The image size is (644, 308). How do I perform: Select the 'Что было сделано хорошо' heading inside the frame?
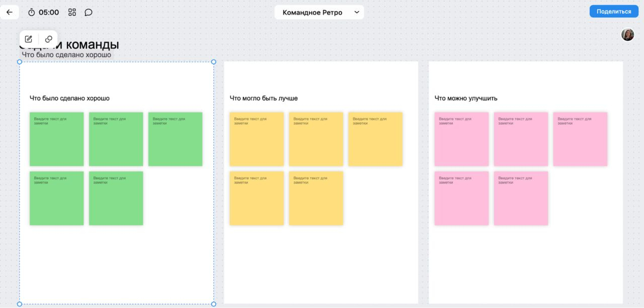click(x=69, y=98)
